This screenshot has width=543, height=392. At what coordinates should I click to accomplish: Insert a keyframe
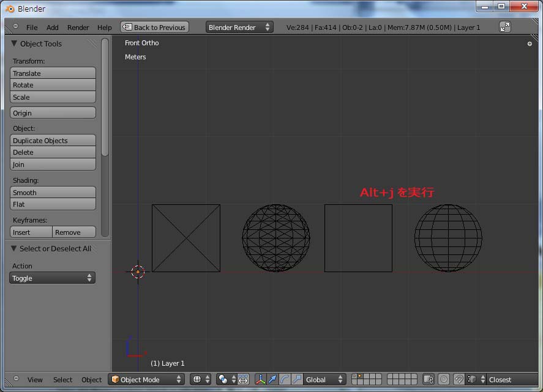click(x=31, y=232)
